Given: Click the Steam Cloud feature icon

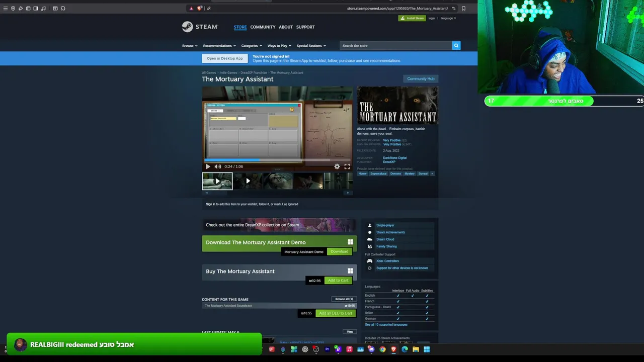Looking at the screenshot, I should point(370,239).
